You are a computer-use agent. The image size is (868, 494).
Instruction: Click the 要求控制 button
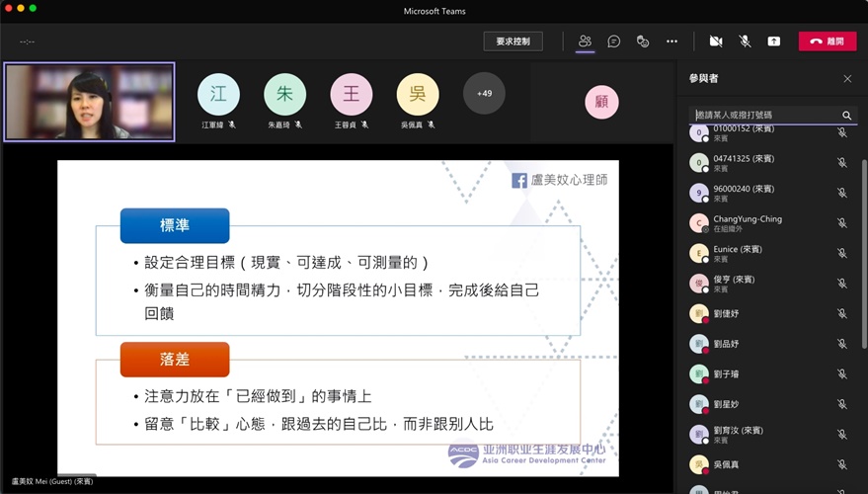[x=513, y=41]
